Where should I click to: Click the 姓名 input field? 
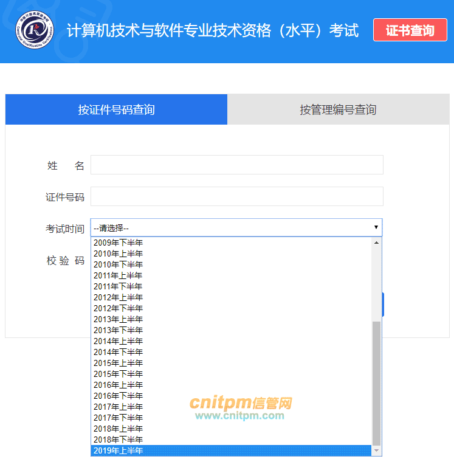pos(236,165)
